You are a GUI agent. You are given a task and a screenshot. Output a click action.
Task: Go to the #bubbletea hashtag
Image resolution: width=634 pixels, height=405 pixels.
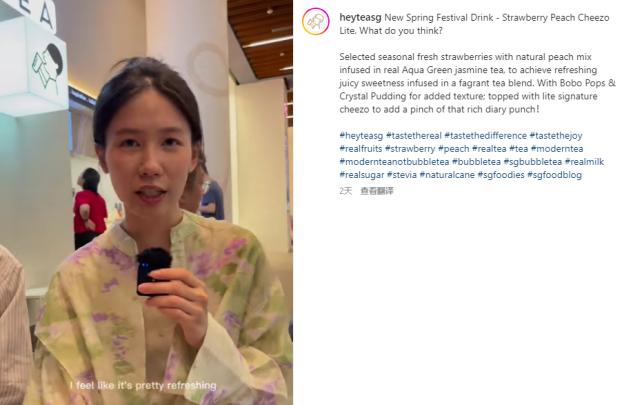[x=476, y=162]
